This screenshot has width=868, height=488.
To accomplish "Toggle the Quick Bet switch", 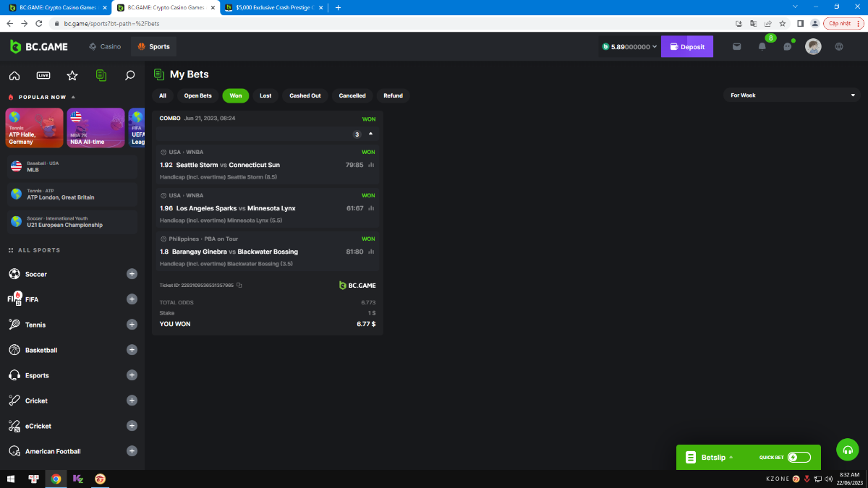I will point(799,457).
